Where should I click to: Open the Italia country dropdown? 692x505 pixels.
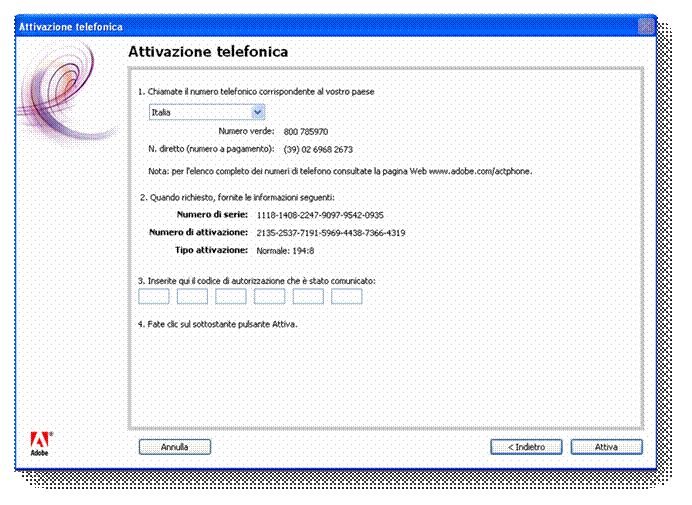tap(206, 112)
